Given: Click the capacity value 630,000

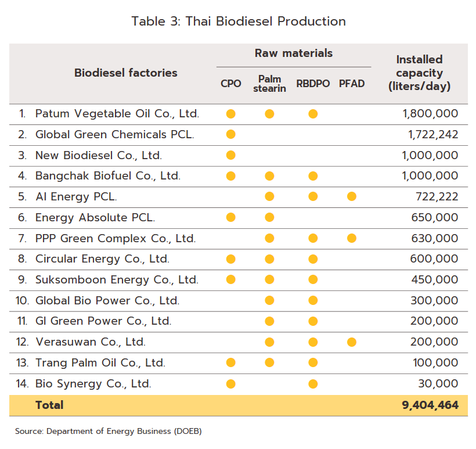Looking at the screenshot, I should pos(435,239).
